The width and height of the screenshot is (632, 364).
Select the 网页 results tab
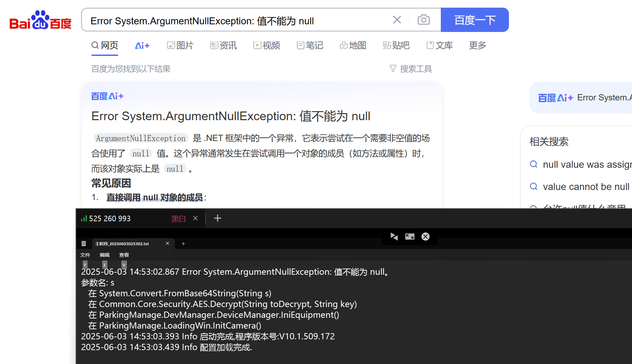[x=105, y=45]
